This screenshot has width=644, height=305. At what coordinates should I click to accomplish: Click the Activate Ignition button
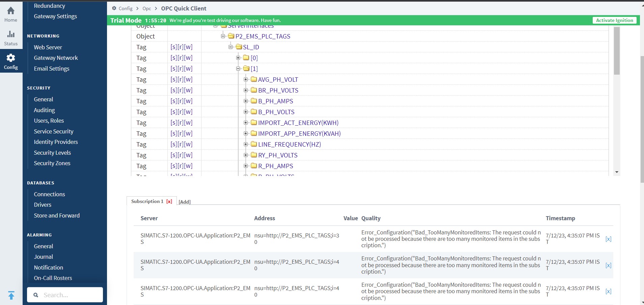(x=614, y=20)
